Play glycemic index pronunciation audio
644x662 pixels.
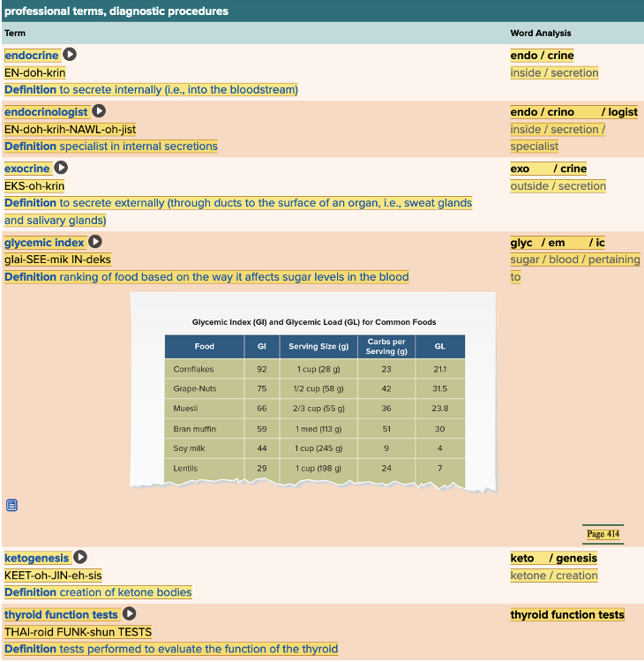tap(95, 242)
